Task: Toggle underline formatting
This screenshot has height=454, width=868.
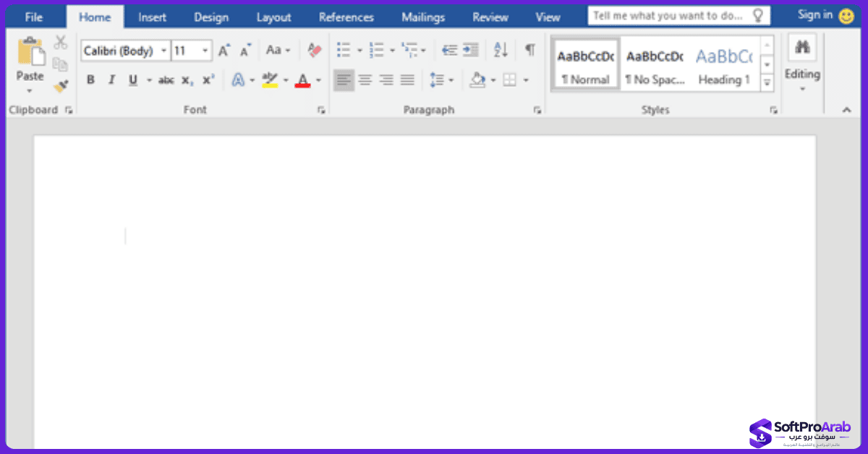Action: (x=133, y=80)
